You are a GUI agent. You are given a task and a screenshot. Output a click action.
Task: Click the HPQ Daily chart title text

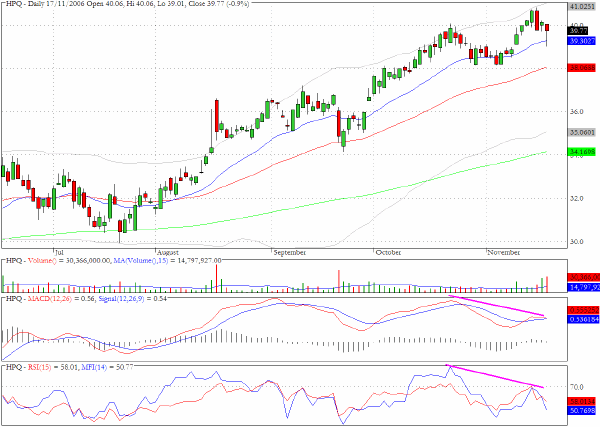pos(127,4)
